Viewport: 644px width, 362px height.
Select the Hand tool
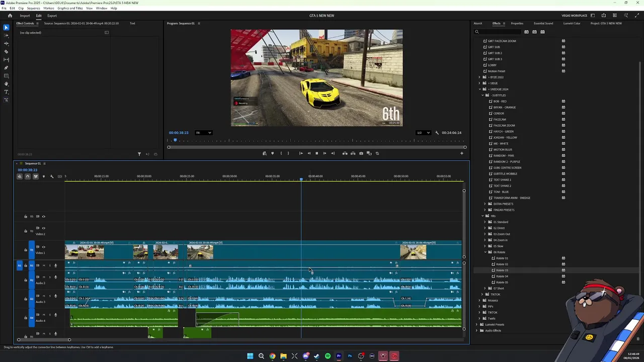point(6,83)
